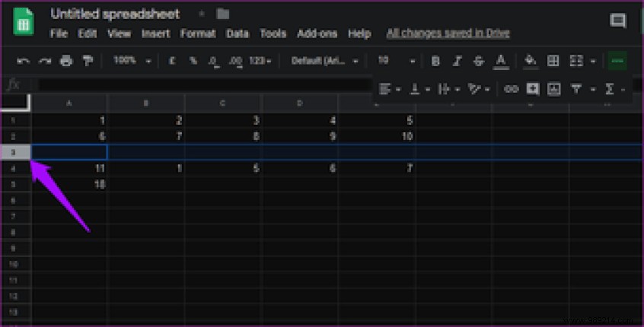The image size is (644, 327).
Task: Click the Create a filter icon
Action: click(x=576, y=89)
